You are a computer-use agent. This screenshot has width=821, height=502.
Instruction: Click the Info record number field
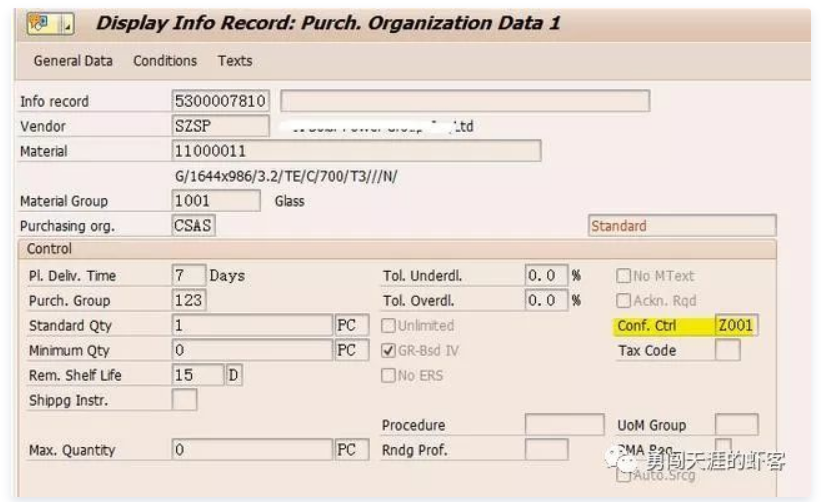coord(220,101)
